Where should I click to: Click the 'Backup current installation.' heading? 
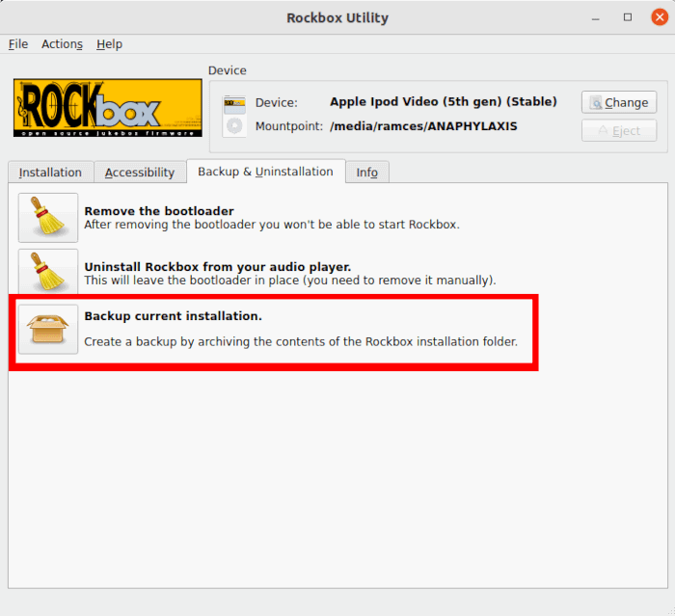tap(173, 316)
